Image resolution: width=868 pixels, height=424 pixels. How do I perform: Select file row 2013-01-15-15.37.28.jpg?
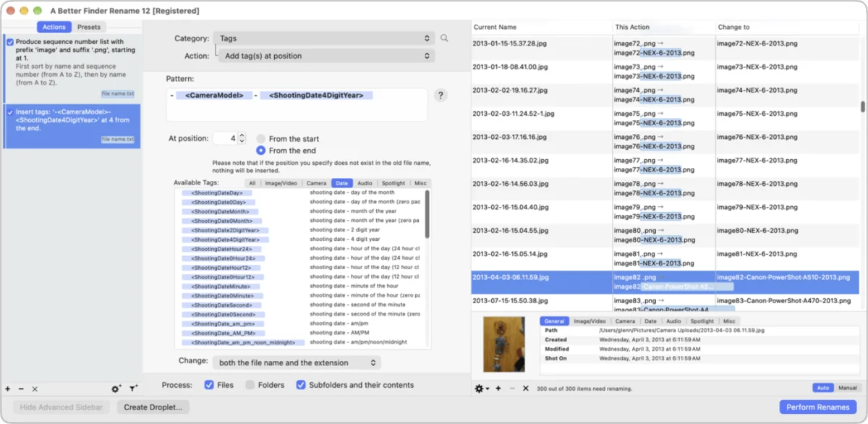pyautogui.click(x=665, y=48)
